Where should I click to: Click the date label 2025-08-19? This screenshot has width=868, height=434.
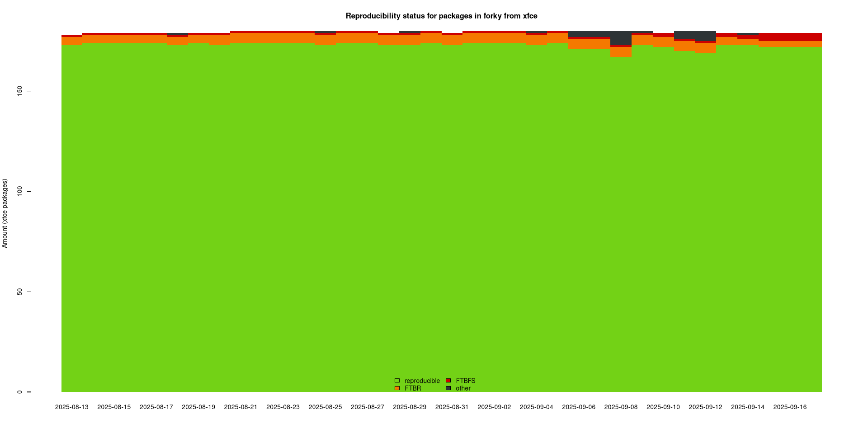[198, 407]
